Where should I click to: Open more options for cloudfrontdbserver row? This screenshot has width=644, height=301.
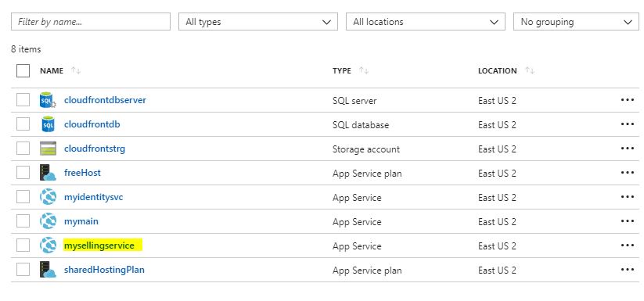tap(628, 99)
